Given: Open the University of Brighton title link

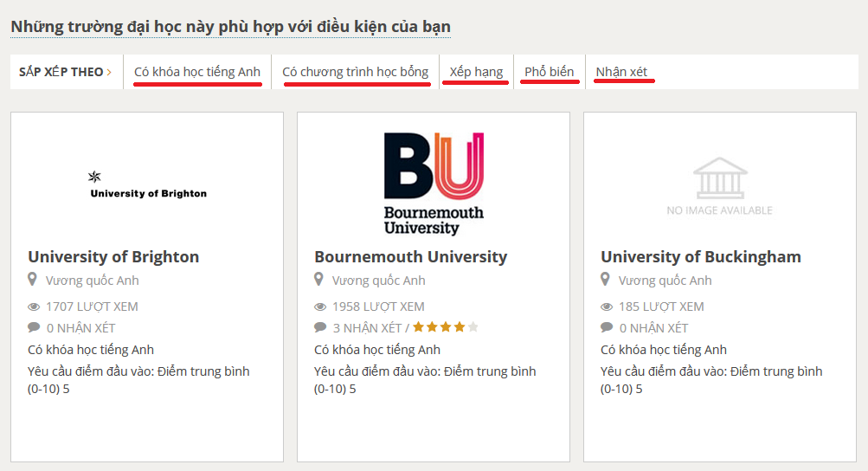Looking at the screenshot, I should (113, 256).
